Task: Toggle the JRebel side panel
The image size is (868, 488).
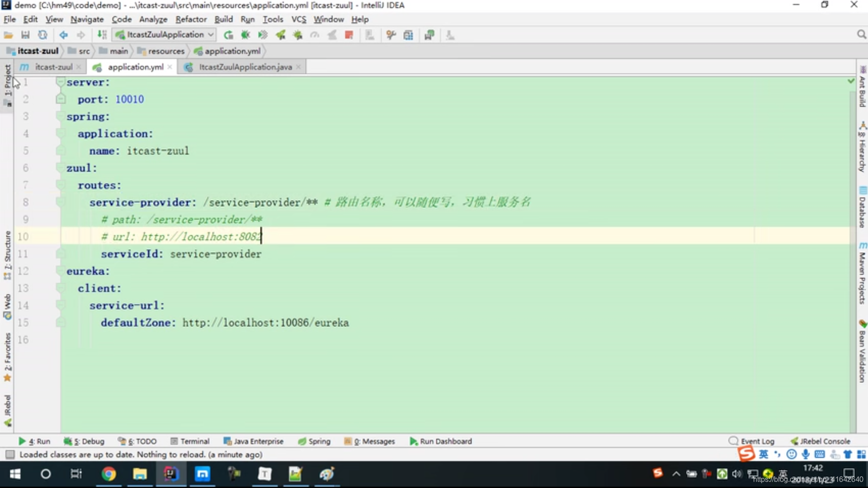Action: pos(7,410)
